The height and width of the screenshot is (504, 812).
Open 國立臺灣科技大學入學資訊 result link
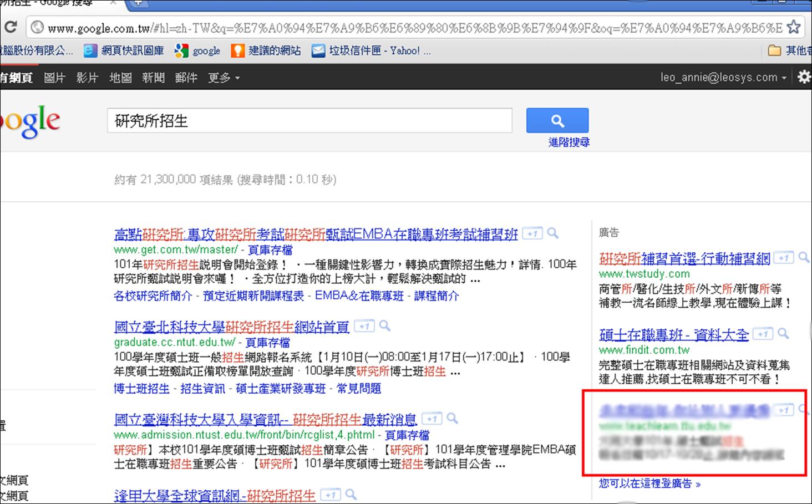(x=265, y=419)
